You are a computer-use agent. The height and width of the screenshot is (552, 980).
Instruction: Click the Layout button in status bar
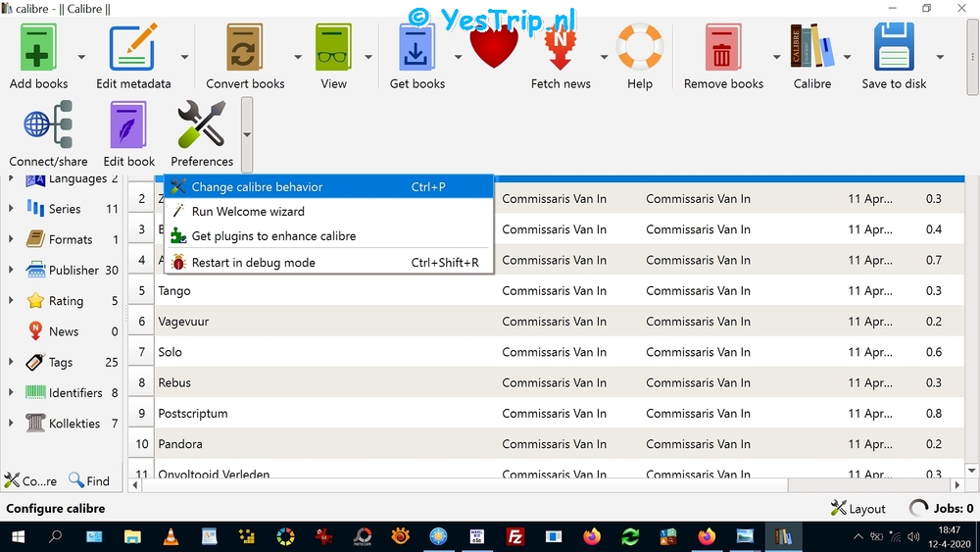pyautogui.click(x=857, y=509)
